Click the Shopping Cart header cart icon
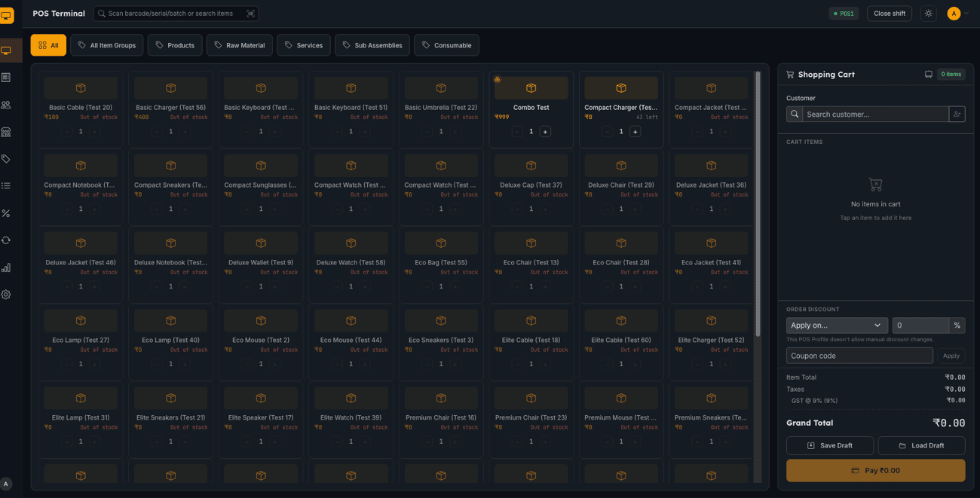This screenshot has height=498, width=980. coord(790,75)
